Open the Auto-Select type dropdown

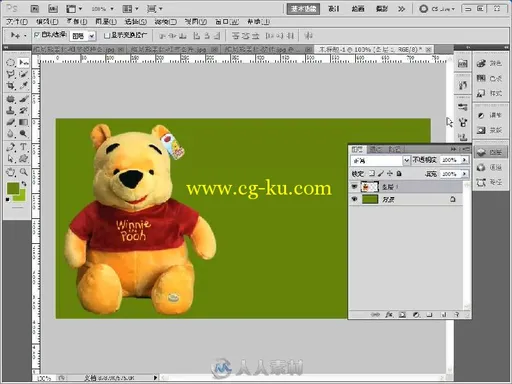[83, 36]
